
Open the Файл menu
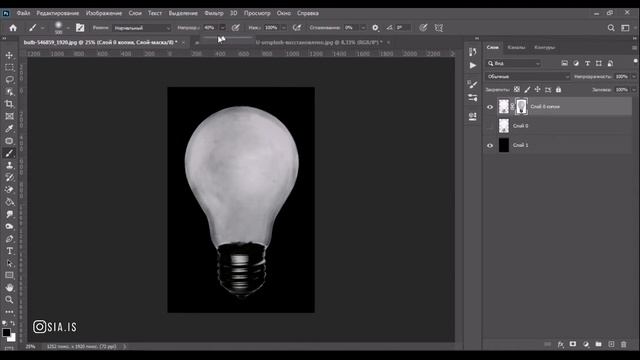(x=23, y=13)
